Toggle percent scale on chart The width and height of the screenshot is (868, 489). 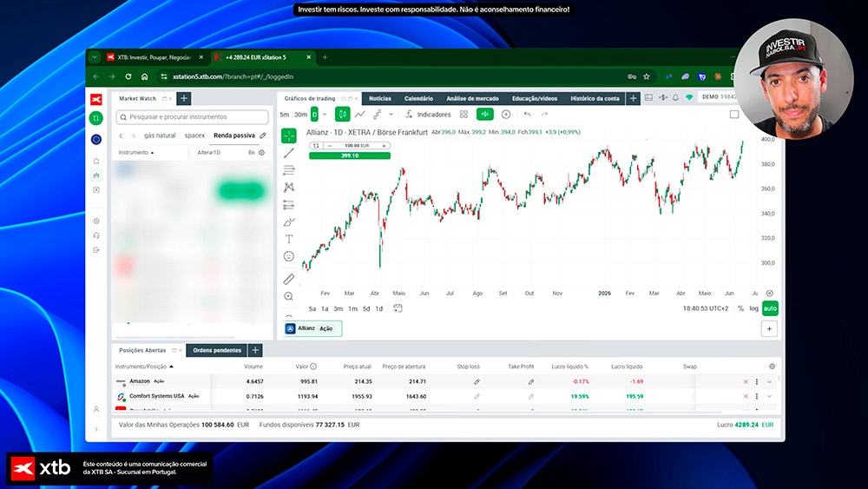point(740,308)
